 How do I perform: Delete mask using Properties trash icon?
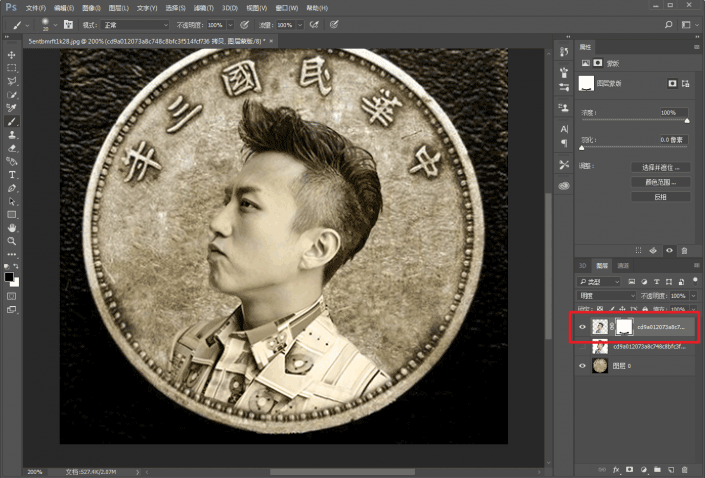click(684, 250)
